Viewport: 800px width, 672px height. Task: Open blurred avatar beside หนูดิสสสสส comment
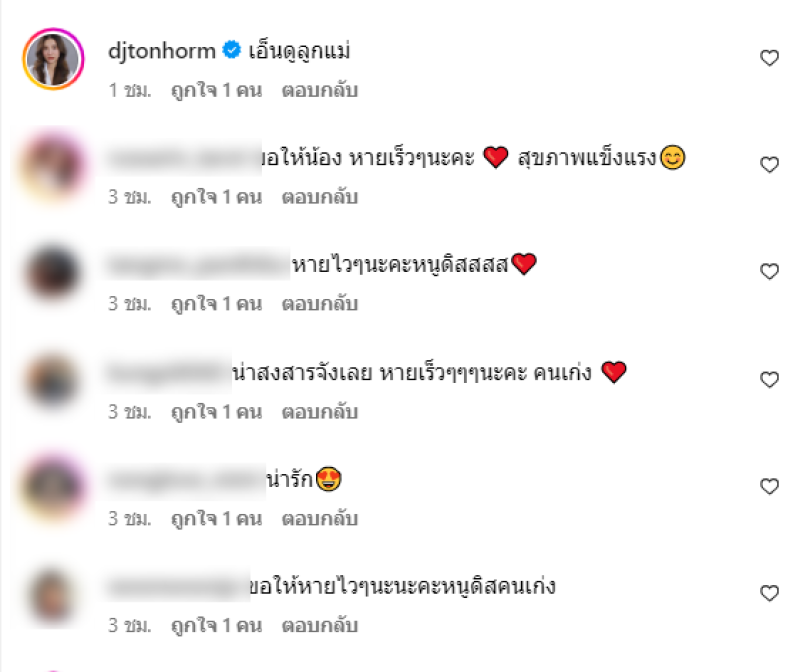[53, 272]
